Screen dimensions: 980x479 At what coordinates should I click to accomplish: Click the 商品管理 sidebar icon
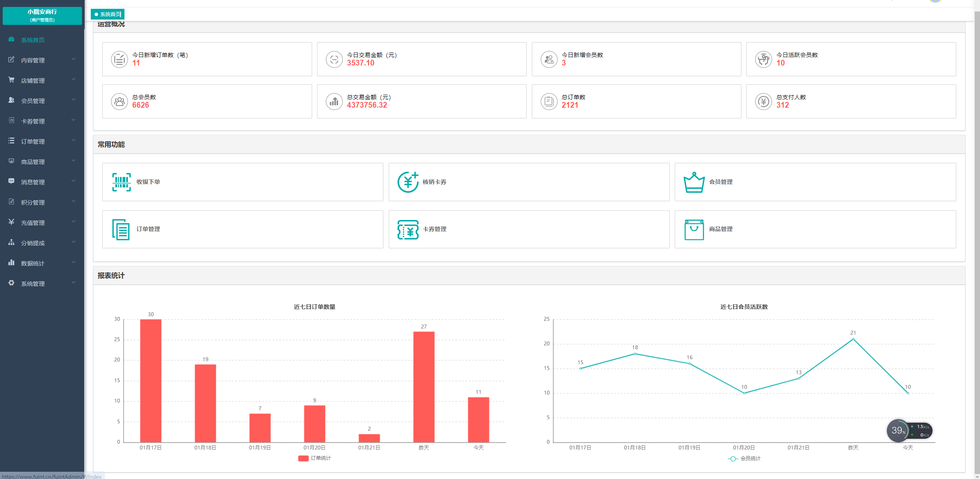pyautogui.click(x=11, y=161)
